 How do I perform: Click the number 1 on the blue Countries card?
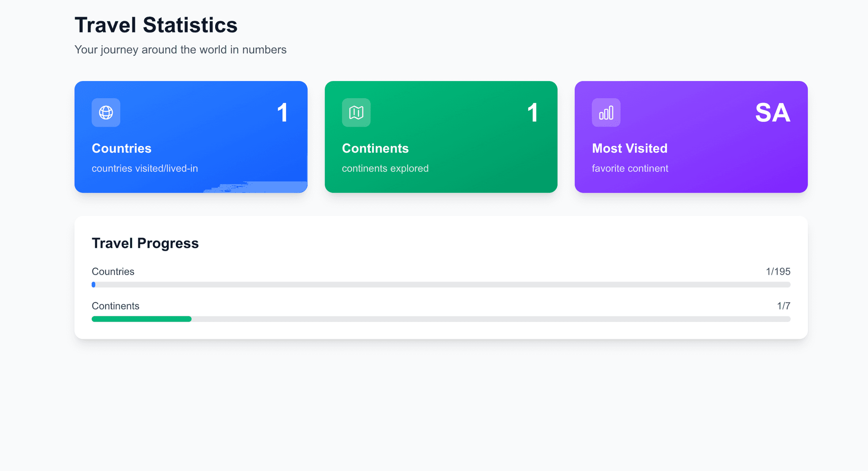tap(283, 113)
